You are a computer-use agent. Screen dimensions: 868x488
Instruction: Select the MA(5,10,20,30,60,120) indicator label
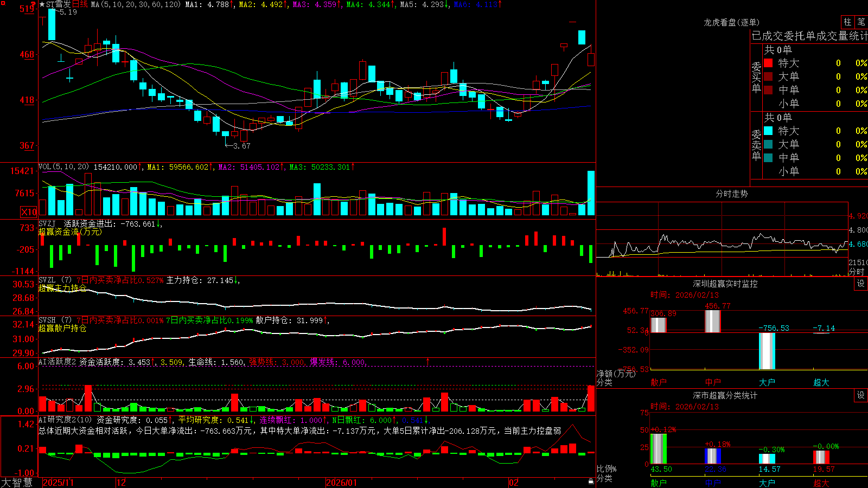(x=136, y=4)
